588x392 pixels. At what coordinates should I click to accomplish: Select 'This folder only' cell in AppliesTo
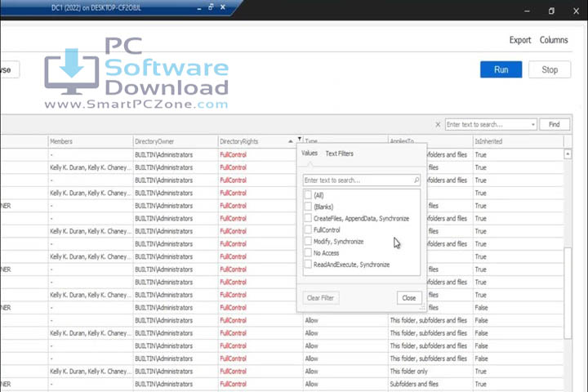tap(430, 372)
